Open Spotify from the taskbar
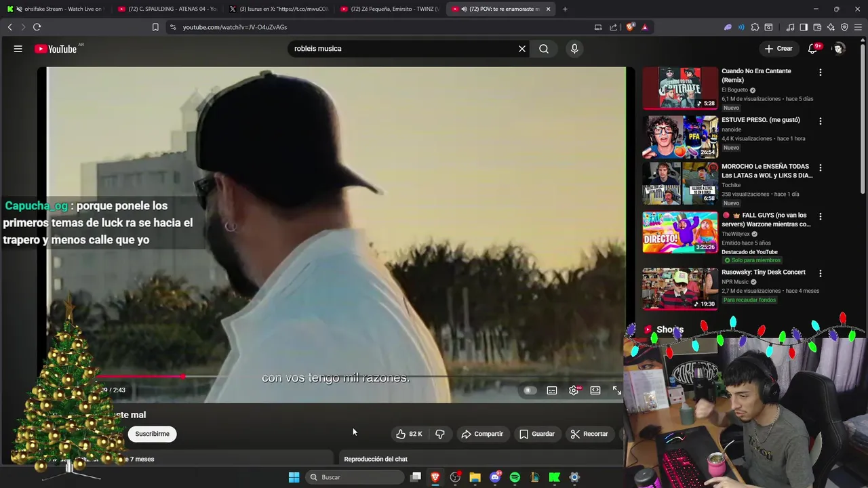 [x=515, y=477]
